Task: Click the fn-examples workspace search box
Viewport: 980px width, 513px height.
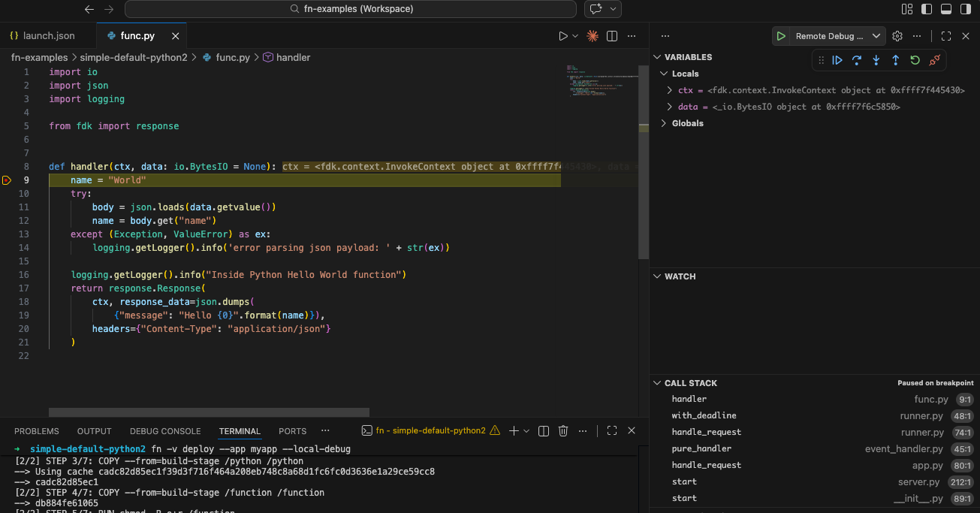Action: 351,9
